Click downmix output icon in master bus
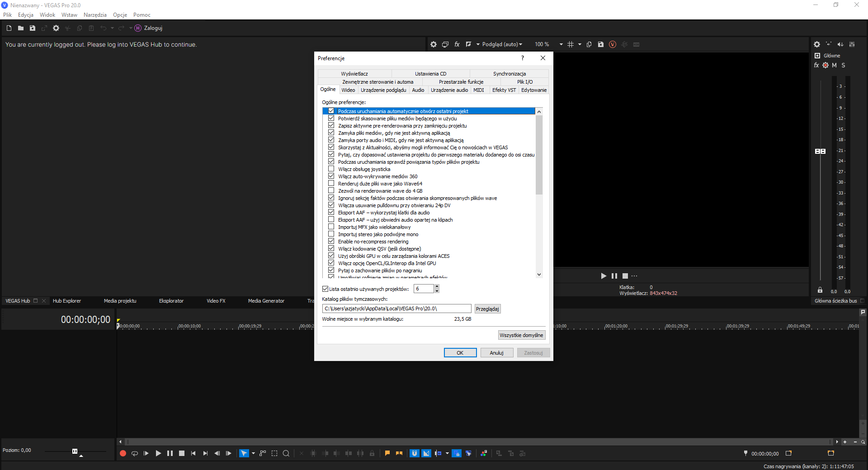This screenshot has width=868, height=470. [x=840, y=44]
